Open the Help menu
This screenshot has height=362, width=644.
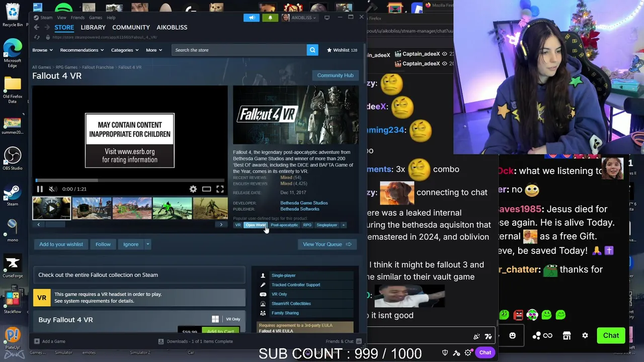coord(111,18)
